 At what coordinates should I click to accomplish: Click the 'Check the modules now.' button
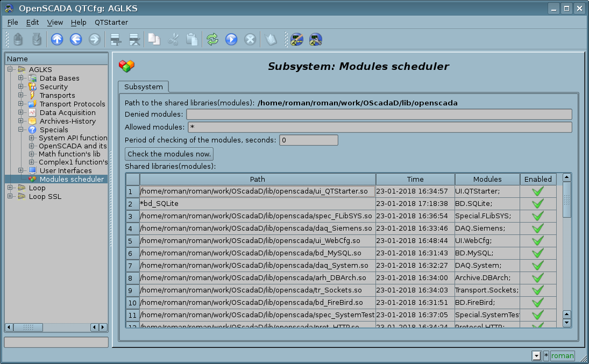[x=169, y=154]
